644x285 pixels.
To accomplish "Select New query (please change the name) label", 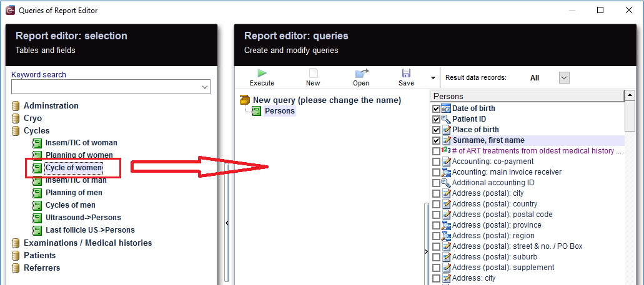I will (x=327, y=100).
